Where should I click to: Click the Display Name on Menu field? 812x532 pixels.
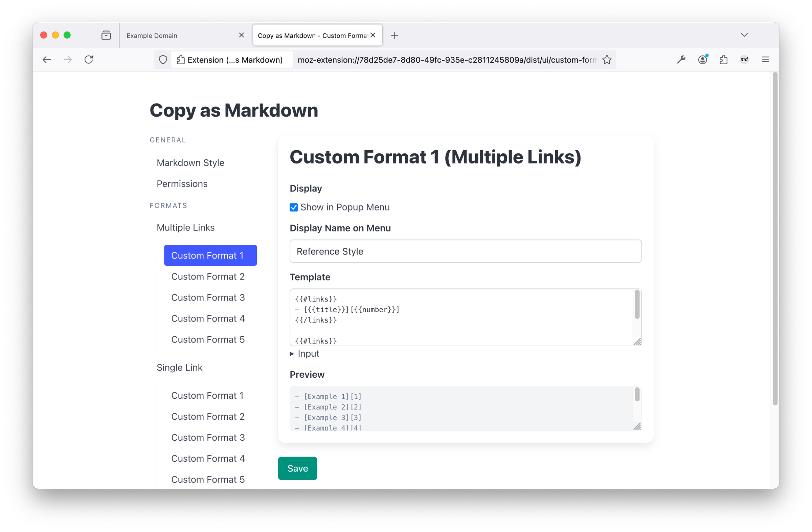466,251
